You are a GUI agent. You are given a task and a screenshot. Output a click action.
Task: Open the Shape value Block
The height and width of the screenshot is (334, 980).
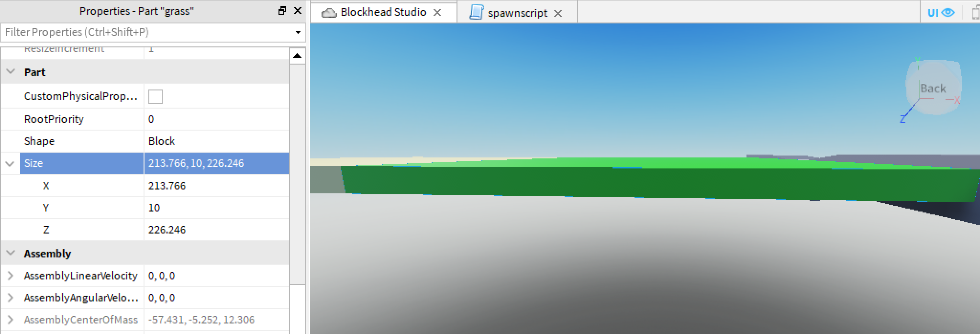pyautogui.click(x=216, y=141)
